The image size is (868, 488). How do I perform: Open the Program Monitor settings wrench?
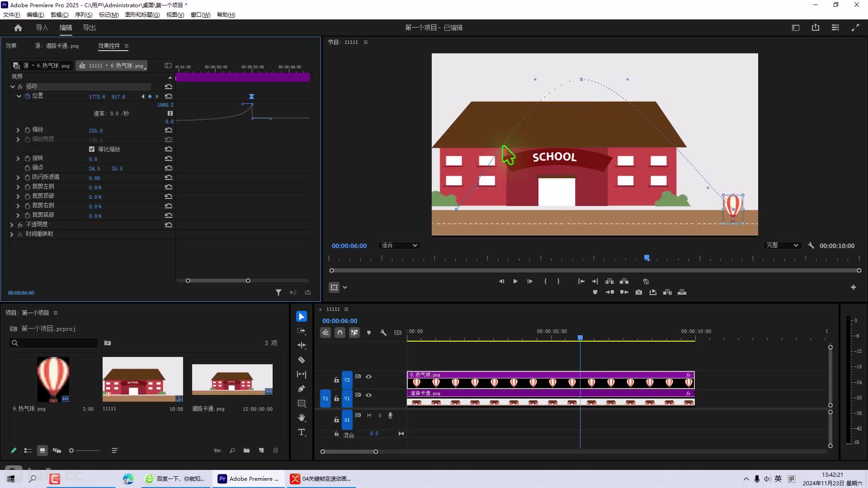point(811,245)
